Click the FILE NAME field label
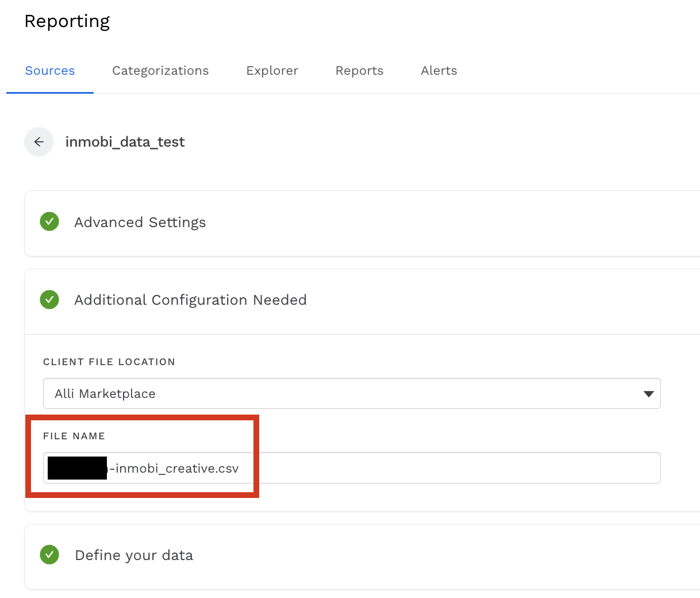 74,436
